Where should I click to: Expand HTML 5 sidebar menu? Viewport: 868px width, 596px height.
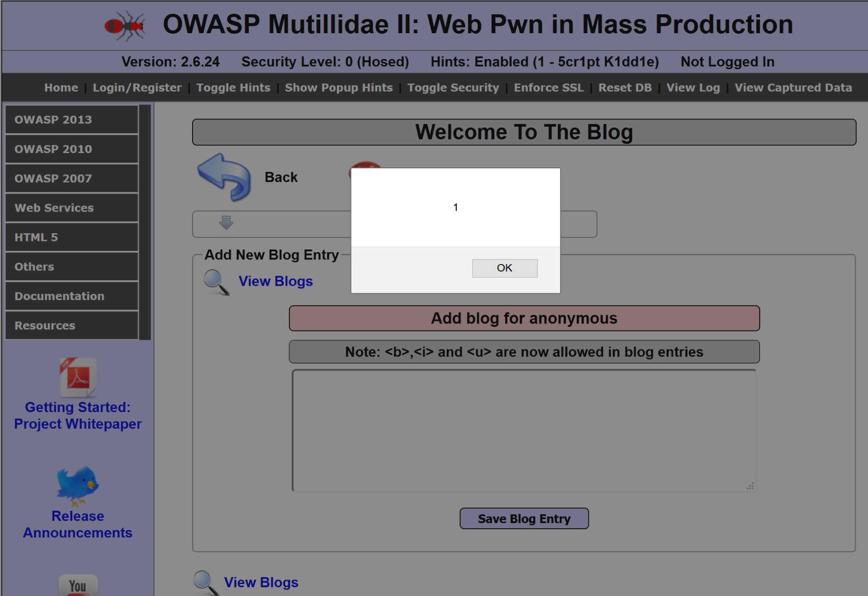tap(72, 237)
